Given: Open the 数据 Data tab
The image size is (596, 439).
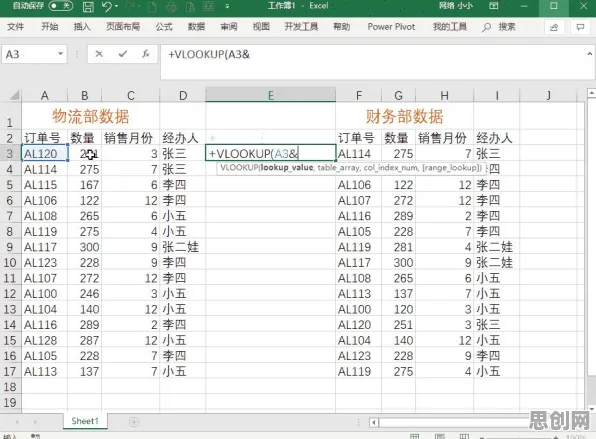Looking at the screenshot, I should pyautogui.click(x=196, y=27).
